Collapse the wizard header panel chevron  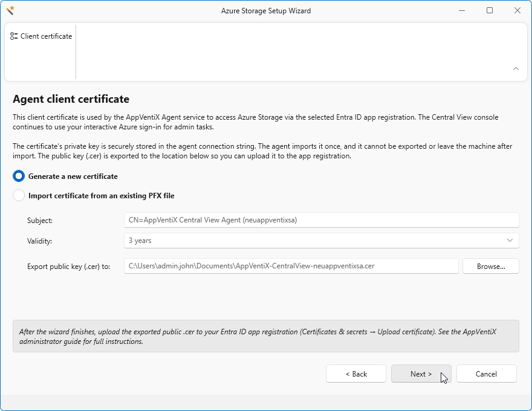tap(516, 68)
